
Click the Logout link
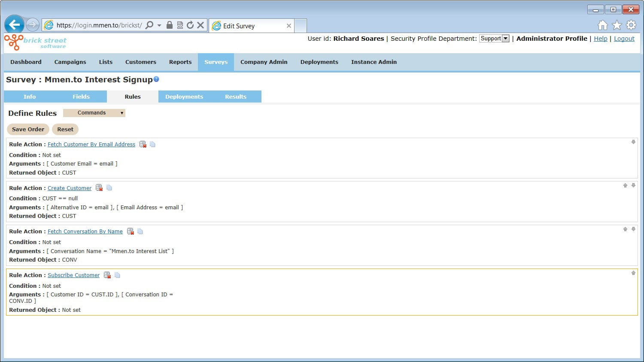tap(624, 39)
